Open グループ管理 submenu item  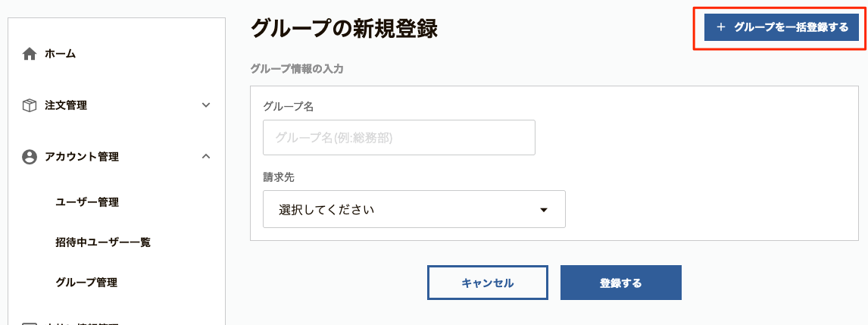86,283
